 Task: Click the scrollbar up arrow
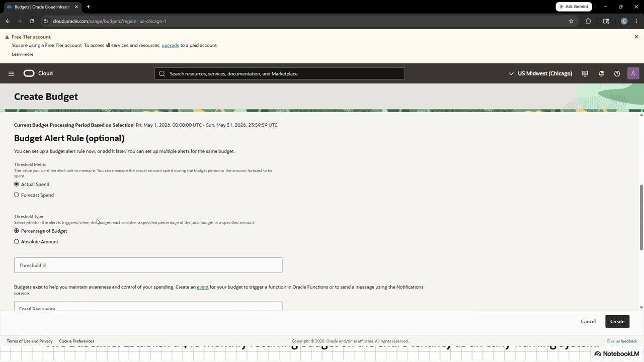tap(641, 115)
